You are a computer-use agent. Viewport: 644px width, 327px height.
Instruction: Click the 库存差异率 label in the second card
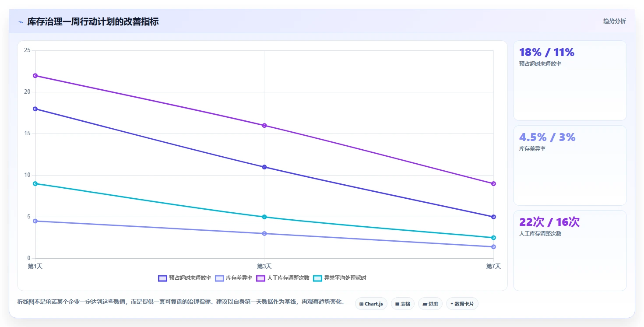point(532,149)
